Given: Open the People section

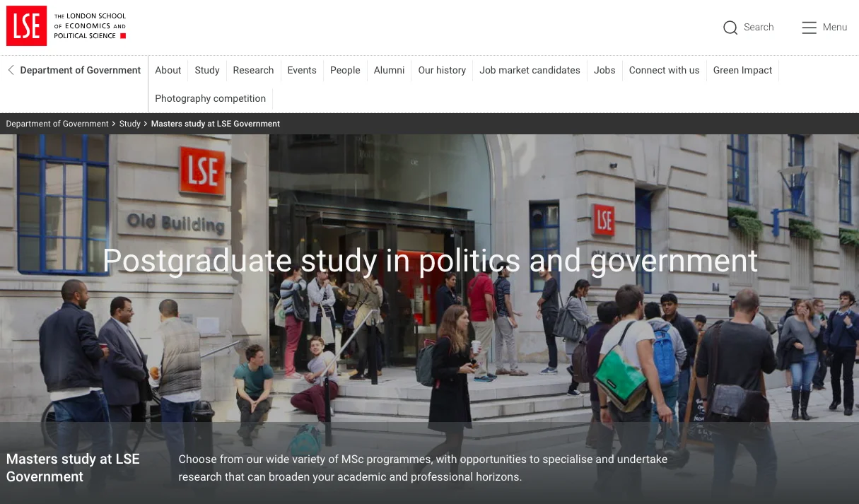Looking at the screenshot, I should point(345,70).
